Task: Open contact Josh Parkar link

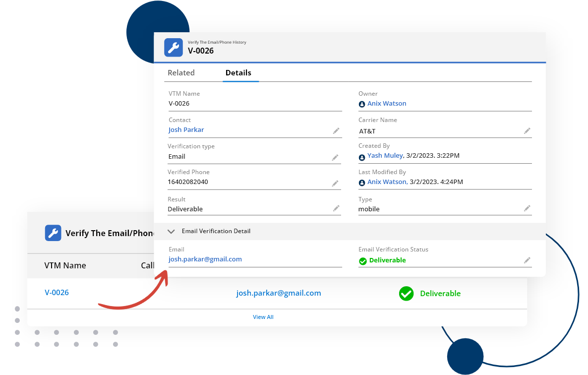Action: [x=186, y=130]
